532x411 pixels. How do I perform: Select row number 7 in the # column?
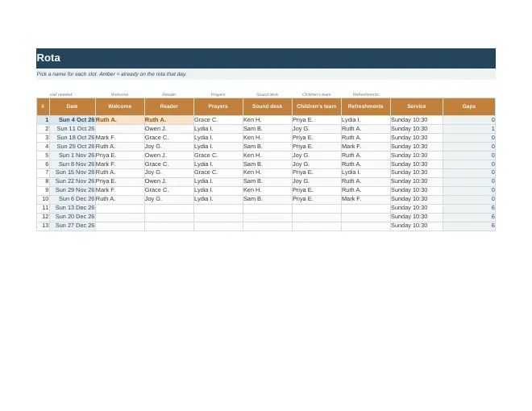click(x=43, y=172)
